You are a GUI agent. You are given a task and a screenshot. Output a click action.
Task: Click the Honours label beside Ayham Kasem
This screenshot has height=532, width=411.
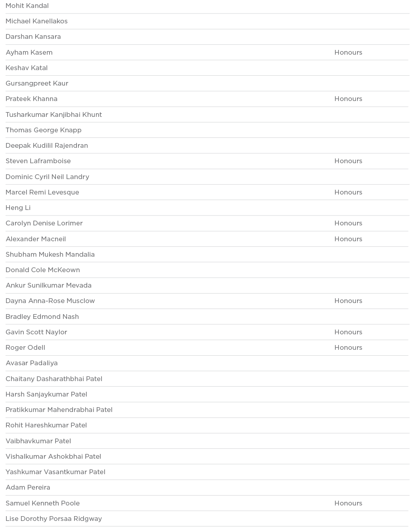pyautogui.click(x=348, y=53)
